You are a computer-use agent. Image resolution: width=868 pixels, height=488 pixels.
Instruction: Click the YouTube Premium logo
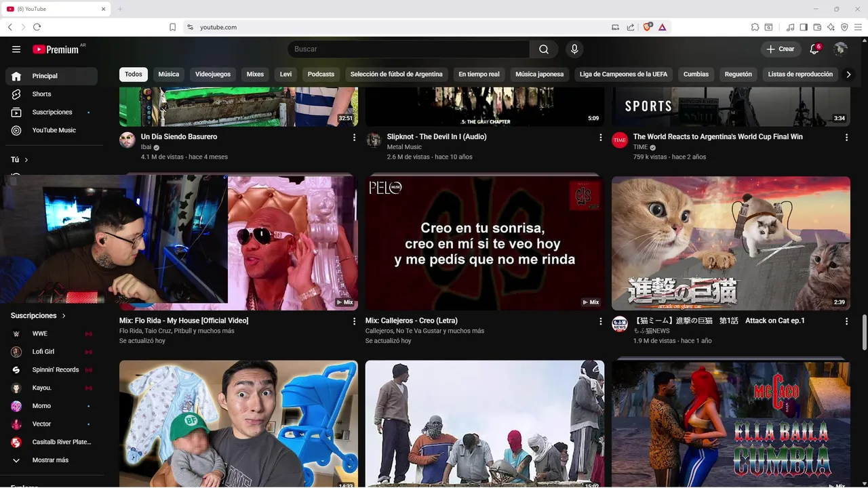56,49
